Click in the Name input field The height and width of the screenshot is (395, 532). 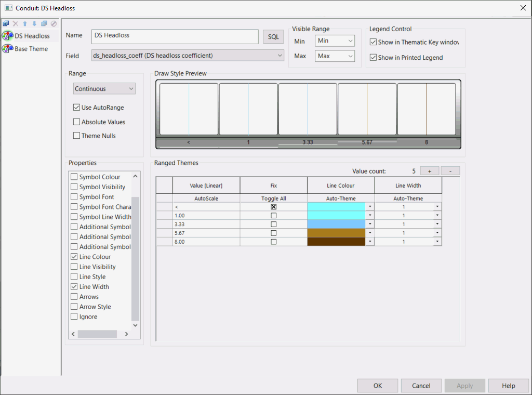[175, 36]
